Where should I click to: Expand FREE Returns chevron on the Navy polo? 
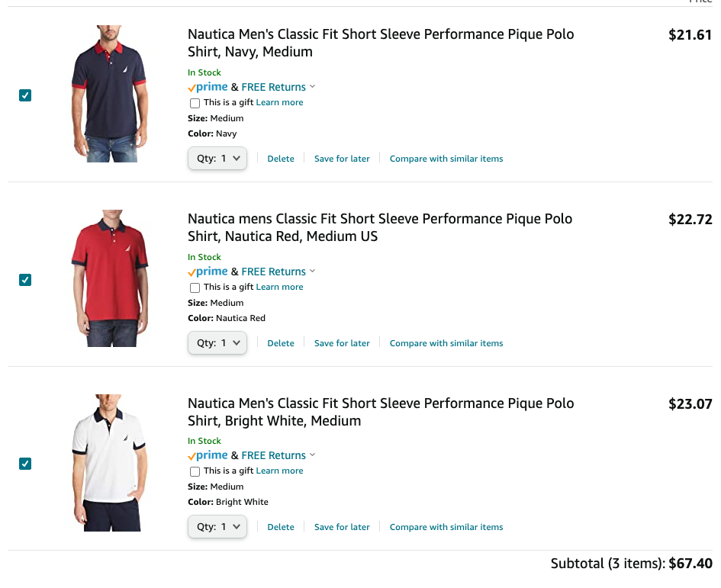313,87
